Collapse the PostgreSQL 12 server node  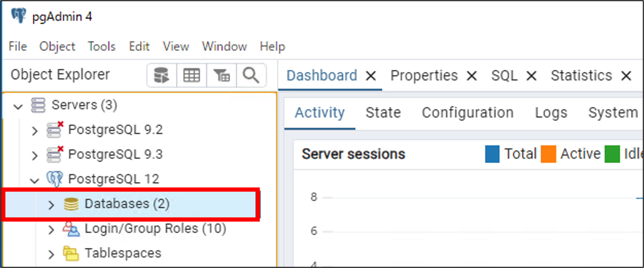pos(35,181)
